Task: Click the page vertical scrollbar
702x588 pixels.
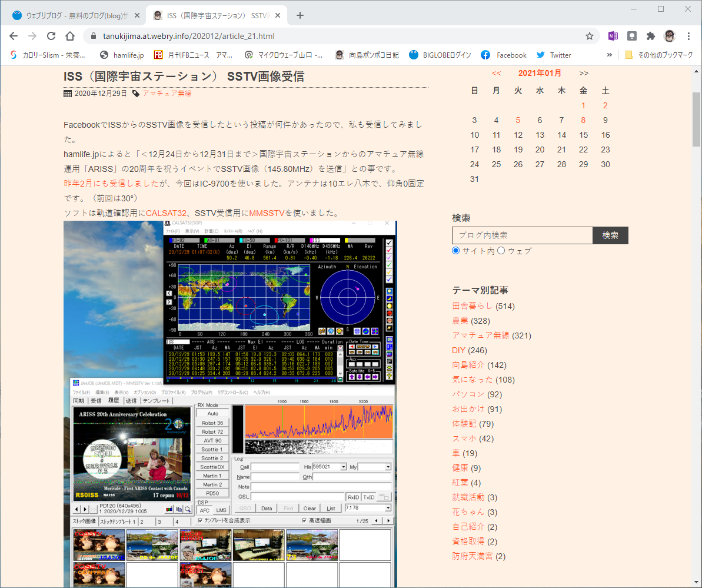Action: point(696,119)
